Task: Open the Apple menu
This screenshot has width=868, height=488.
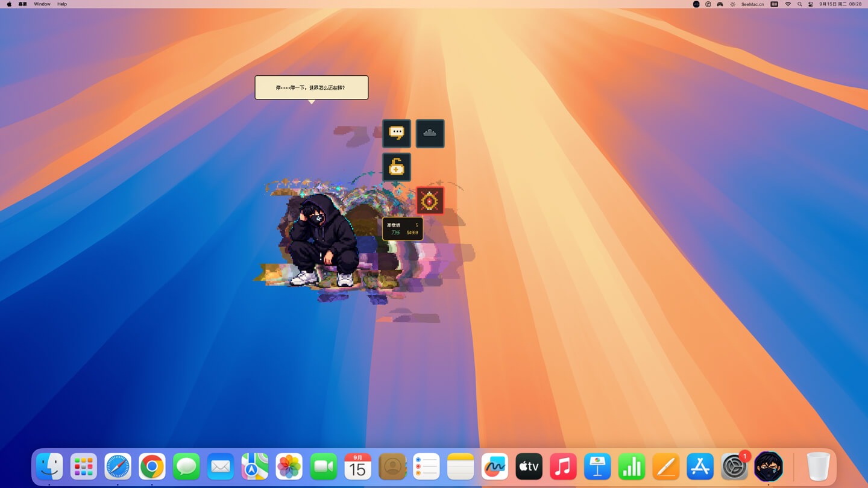Action: click(x=9, y=4)
